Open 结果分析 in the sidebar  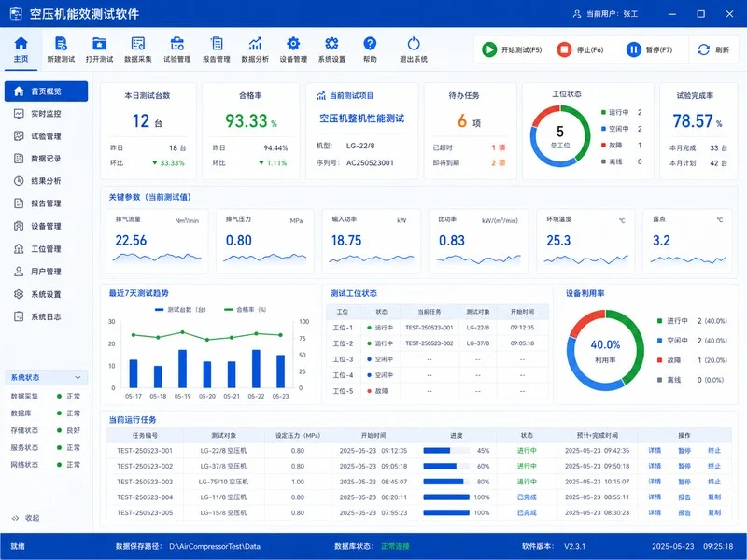[x=46, y=181]
